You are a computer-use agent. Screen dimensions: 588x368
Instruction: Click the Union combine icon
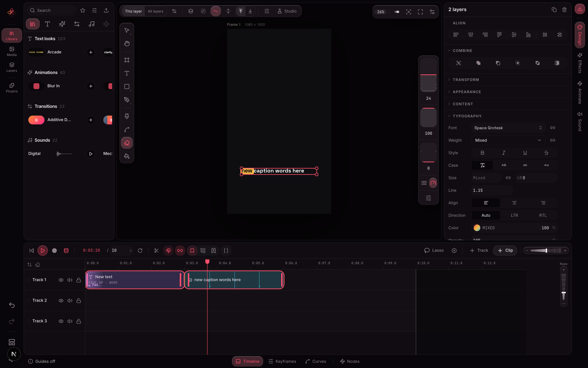(x=478, y=63)
